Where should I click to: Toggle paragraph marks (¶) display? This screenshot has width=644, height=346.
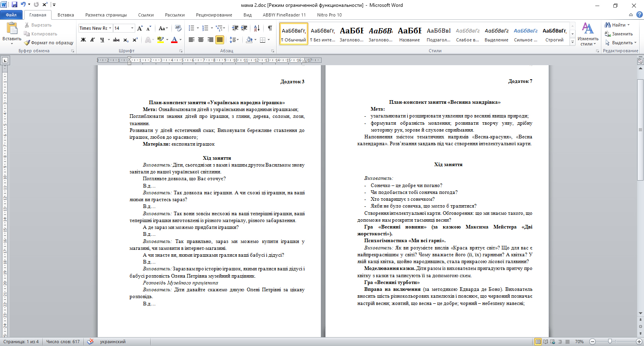[x=270, y=28]
